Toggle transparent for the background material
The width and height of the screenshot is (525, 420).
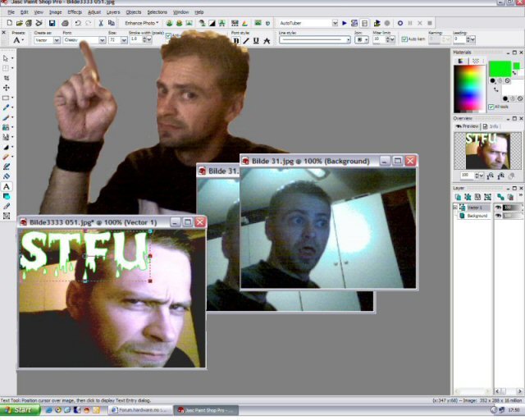point(520,98)
